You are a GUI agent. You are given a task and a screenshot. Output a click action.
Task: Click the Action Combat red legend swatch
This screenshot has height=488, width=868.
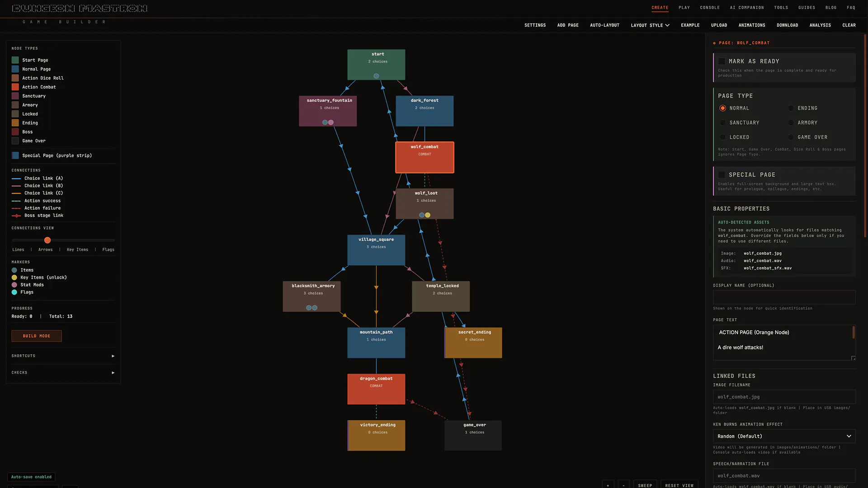pyautogui.click(x=15, y=87)
